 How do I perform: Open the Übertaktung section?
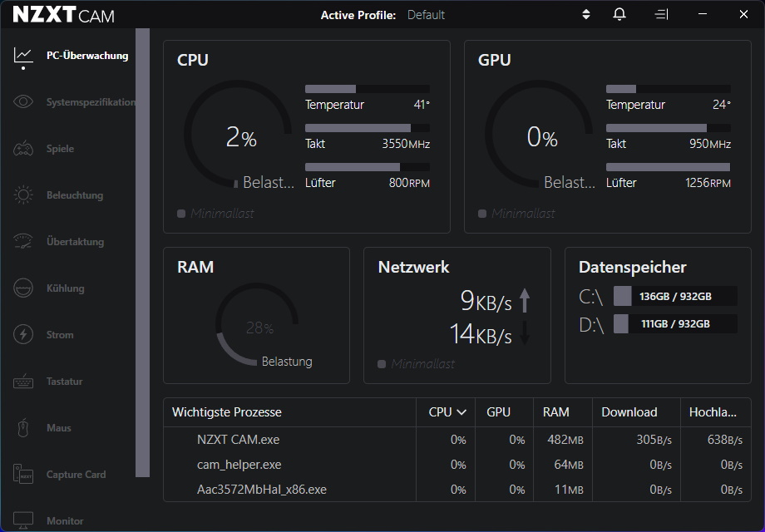(x=75, y=241)
